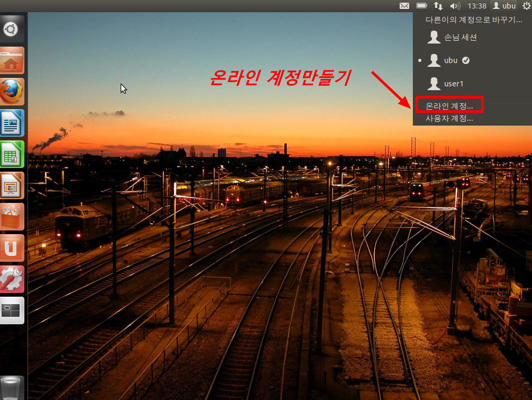This screenshot has width=532, height=400.
Task: Open the Home Folder launcher icon
Action: click(12, 60)
